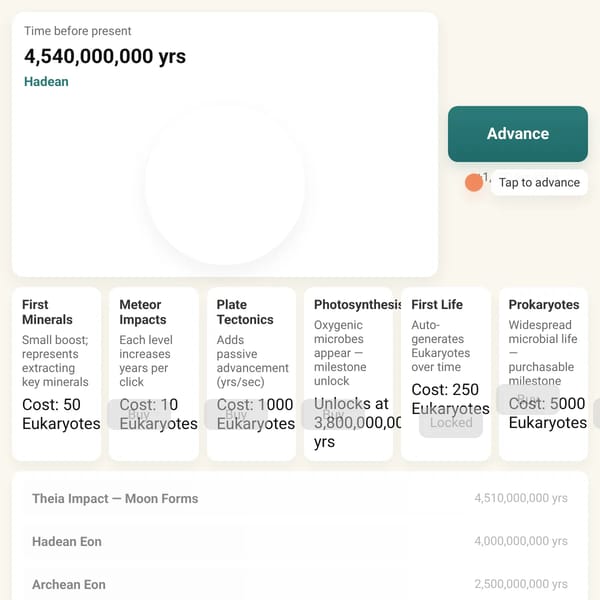This screenshot has width=600, height=600.
Task: Click the orange pulsing dot indicator
Action: point(474,182)
